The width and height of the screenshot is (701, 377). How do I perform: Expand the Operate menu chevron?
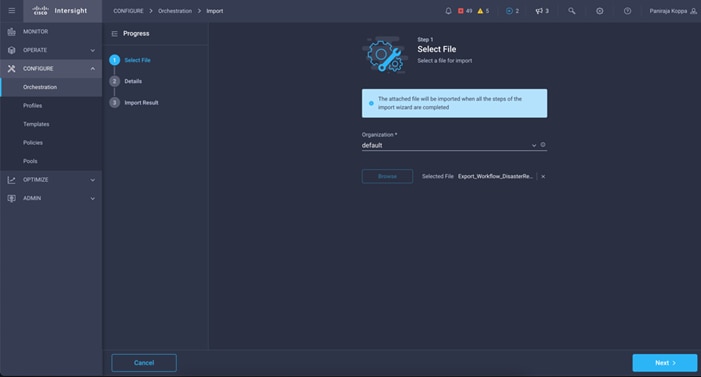pyautogui.click(x=93, y=51)
